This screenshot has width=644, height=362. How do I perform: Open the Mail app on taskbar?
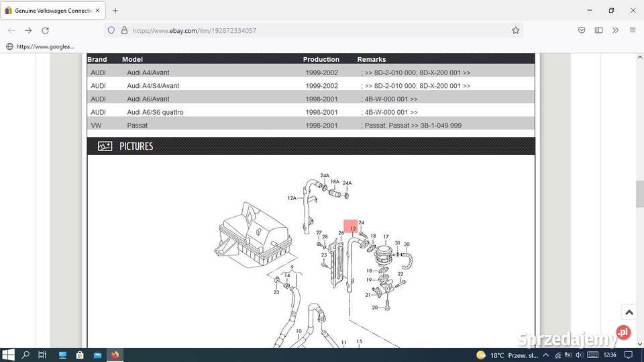(97, 355)
